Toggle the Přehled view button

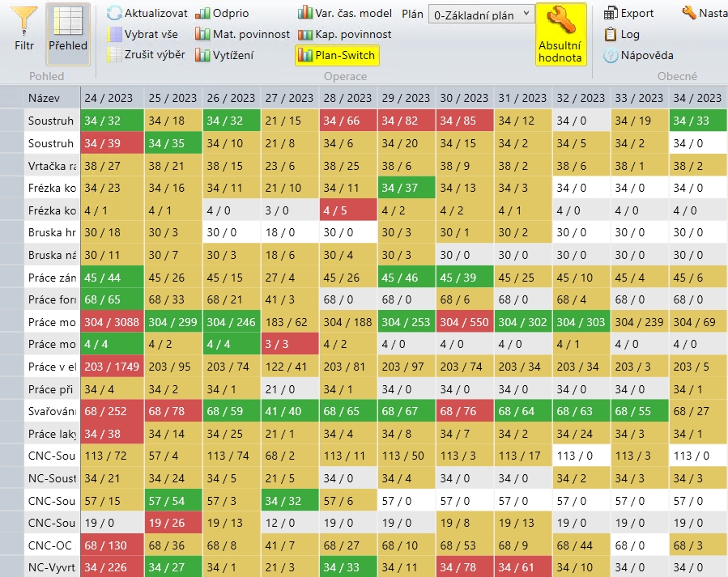pos(67,32)
